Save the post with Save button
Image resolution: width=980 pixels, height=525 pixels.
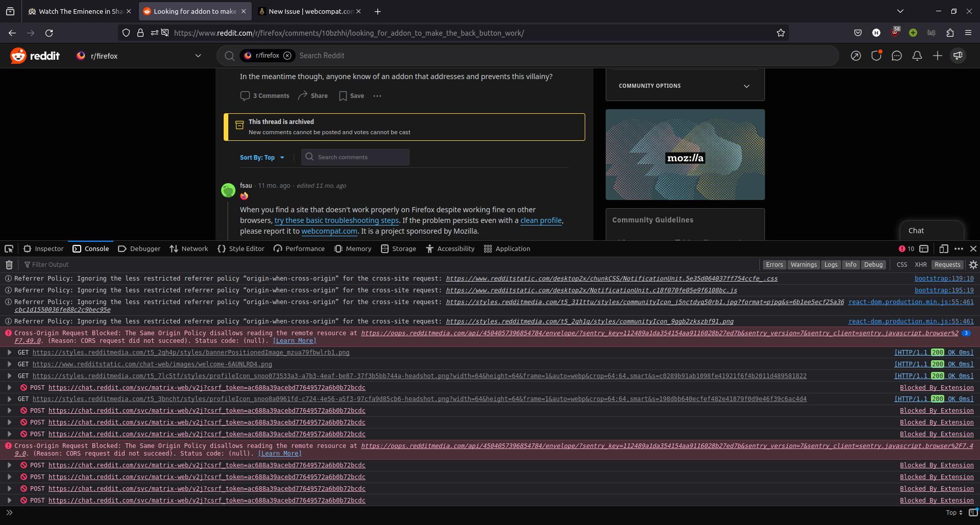[351, 95]
